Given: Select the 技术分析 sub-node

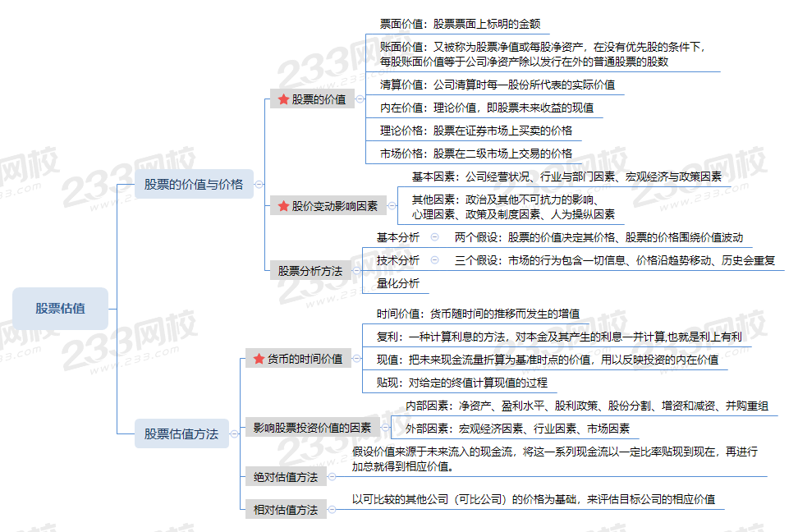Looking at the screenshot, I should [398, 260].
